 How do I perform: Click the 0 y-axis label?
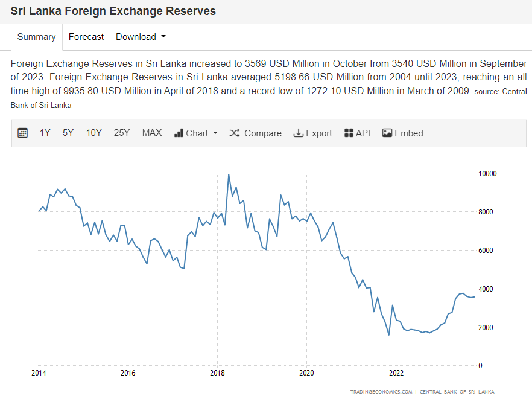coord(480,366)
